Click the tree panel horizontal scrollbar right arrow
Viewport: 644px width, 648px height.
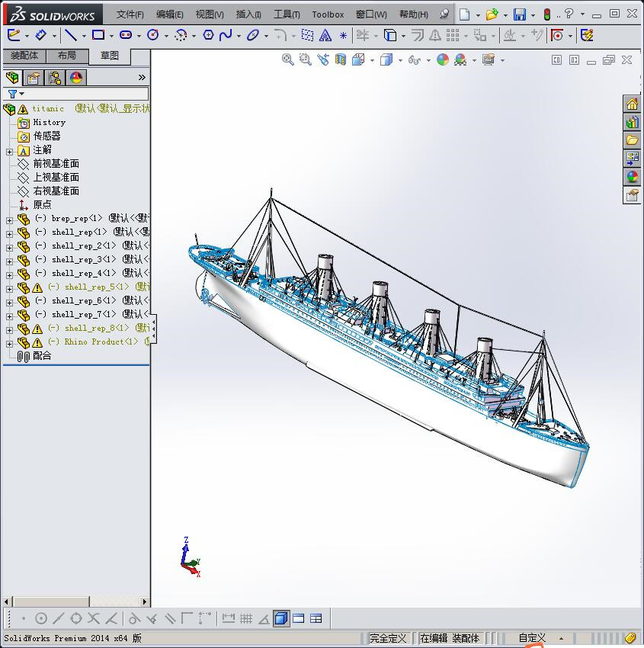pyautogui.click(x=144, y=601)
